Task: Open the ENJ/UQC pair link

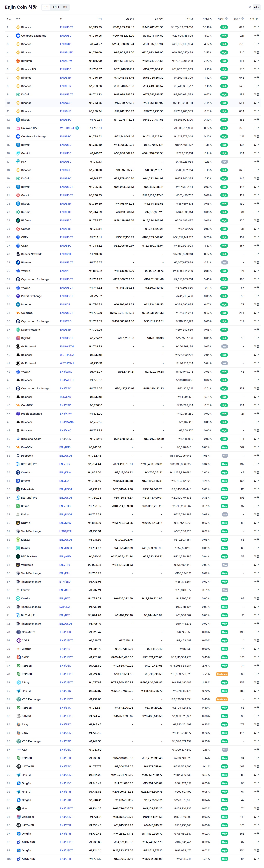Action: [66, 783]
